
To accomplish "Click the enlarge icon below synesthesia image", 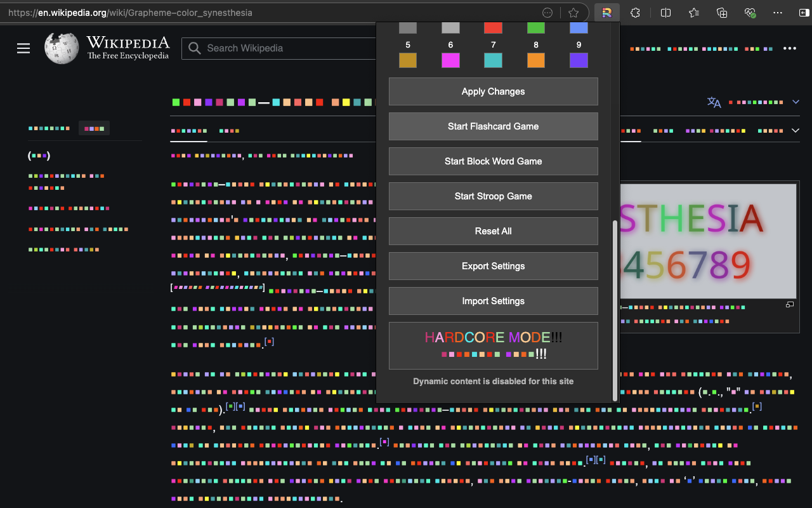I will coord(790,305).
